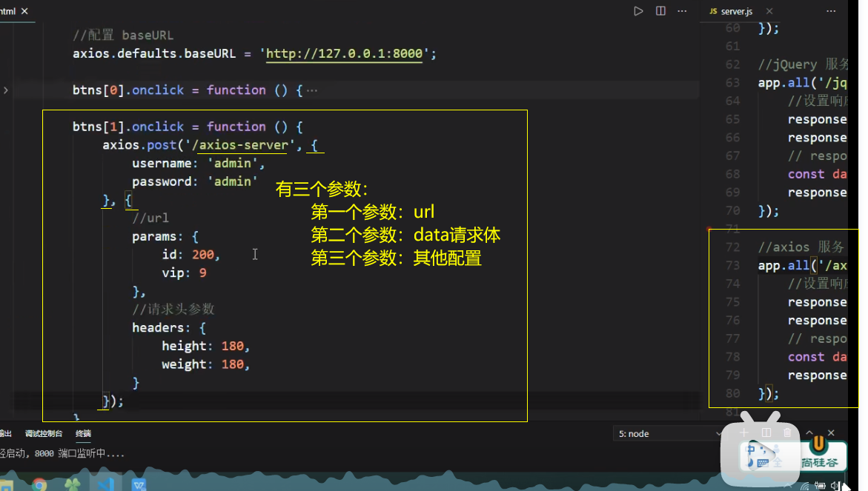Place cursor on 'password: 'admin'' line
This screenshot has width=868, height=491.
tap(195, 181)
